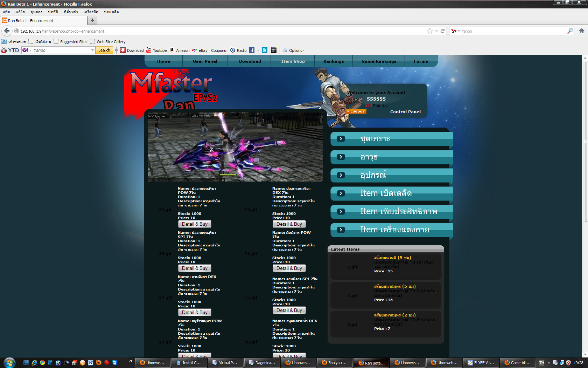Screen dimensions: 588x368
Task: Open the ประวัติ (History) menu
Action: (53, 12)
